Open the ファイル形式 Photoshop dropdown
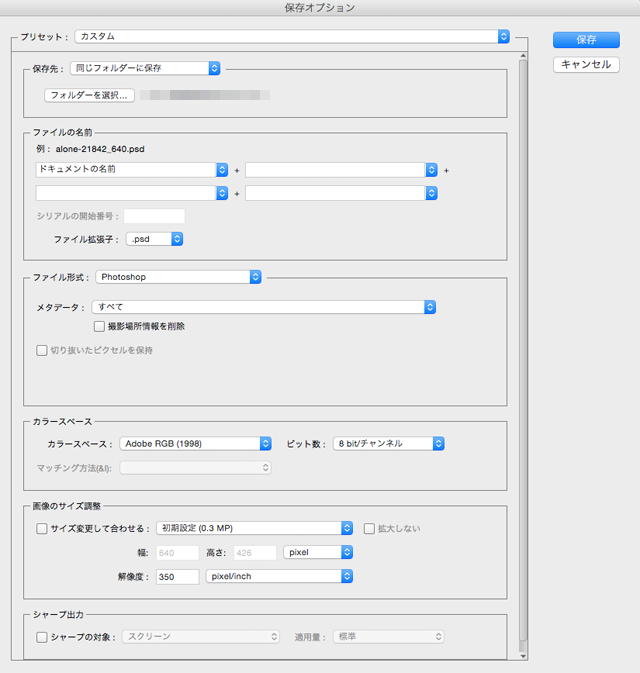 click(x=180, y=277)
